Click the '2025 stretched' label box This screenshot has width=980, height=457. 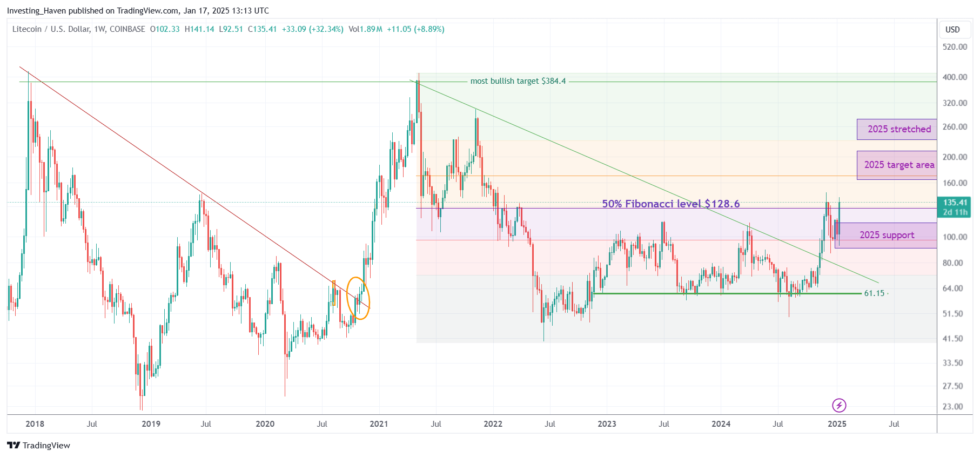(897, 129)
